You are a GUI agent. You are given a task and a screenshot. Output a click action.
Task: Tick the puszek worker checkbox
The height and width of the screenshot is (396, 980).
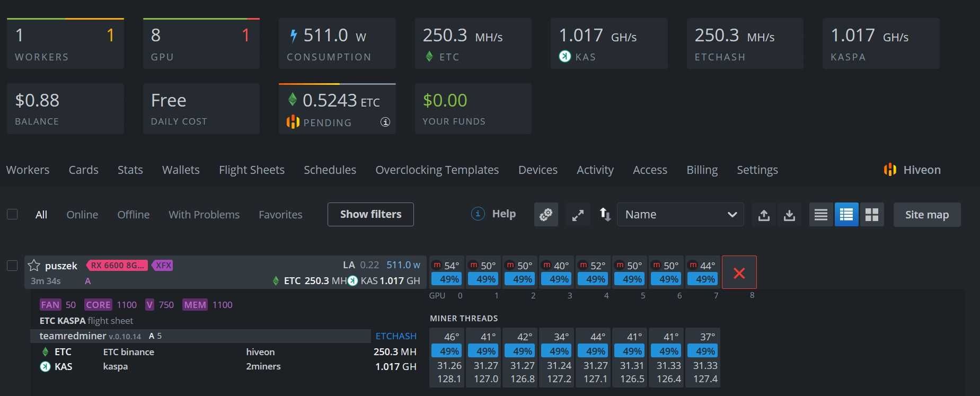12,266
